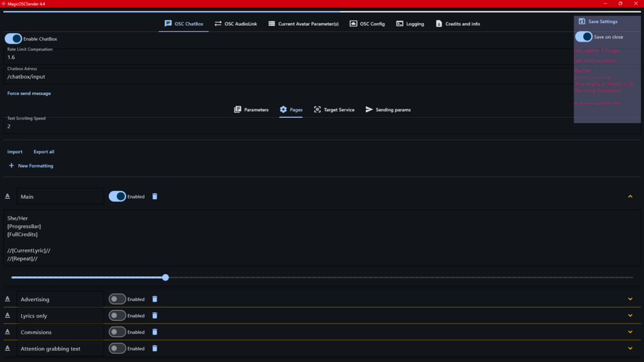644x362 pixels.
Task: Click the MagicOSCSender app icon in title bar
Action: coord(3,4)
